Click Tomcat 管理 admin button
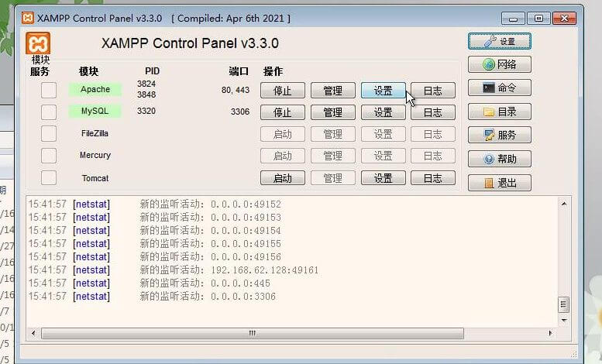This screenshot has width=602, height=364. 333,178
